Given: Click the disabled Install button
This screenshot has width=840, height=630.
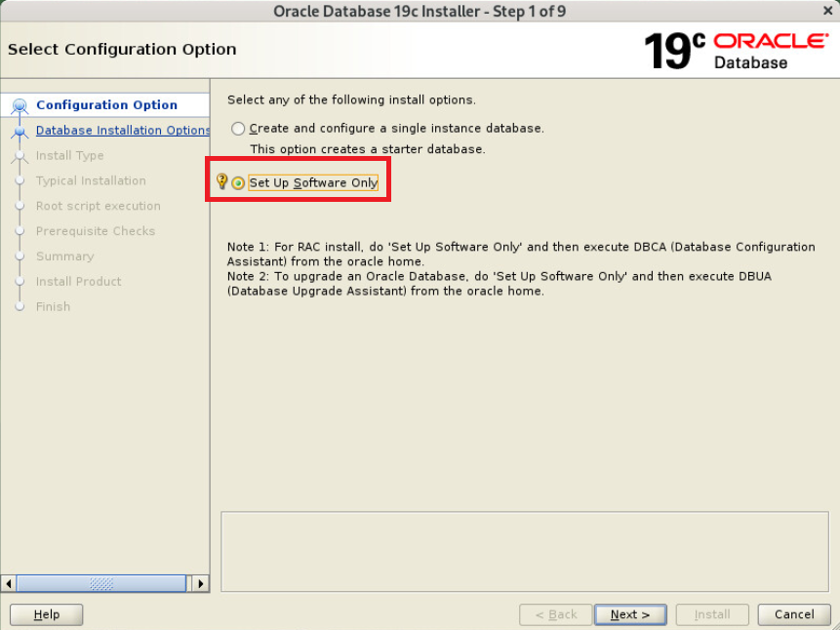Looking at the screenshot, I should point(712,614).
